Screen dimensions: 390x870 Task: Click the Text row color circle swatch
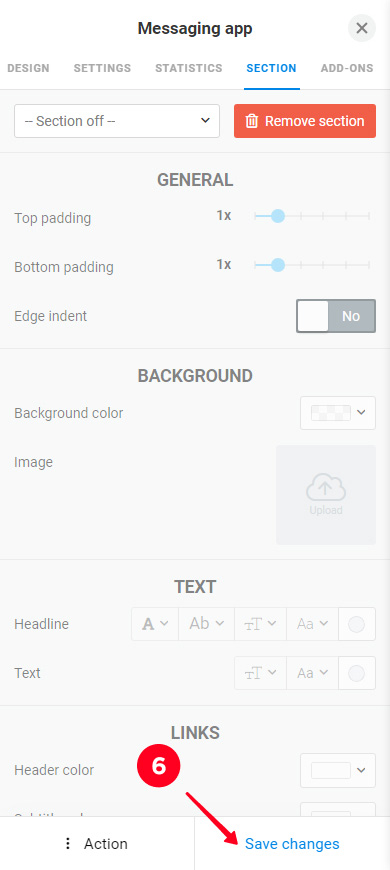point(356,673)
